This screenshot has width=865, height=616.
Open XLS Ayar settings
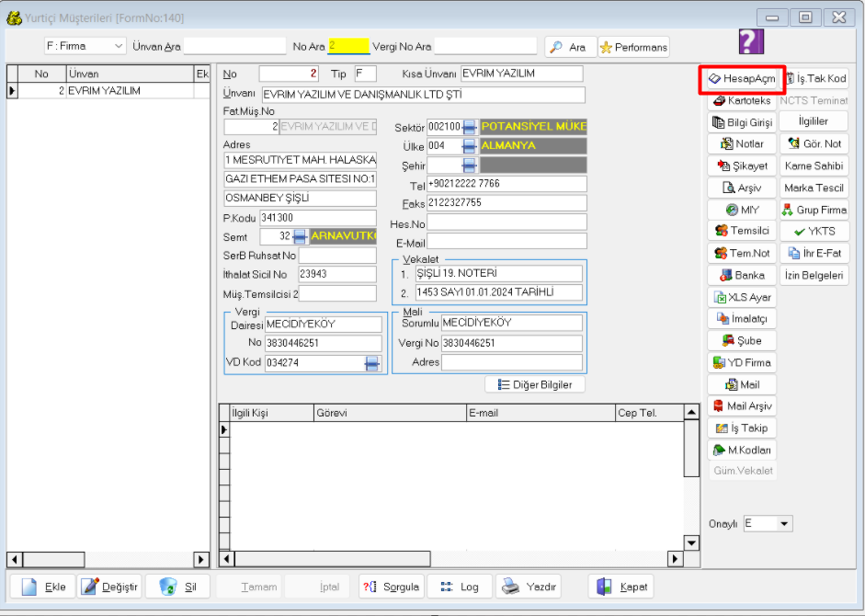[742, 298]
